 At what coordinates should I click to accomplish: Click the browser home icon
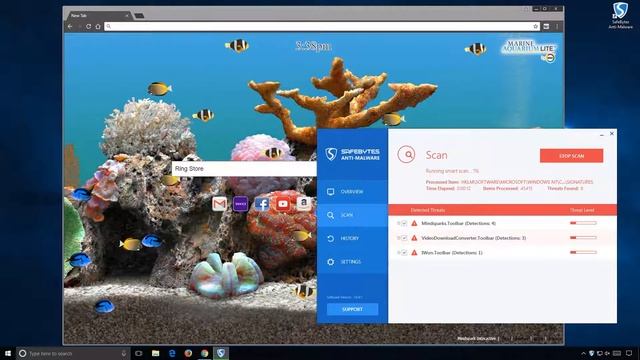98,27
